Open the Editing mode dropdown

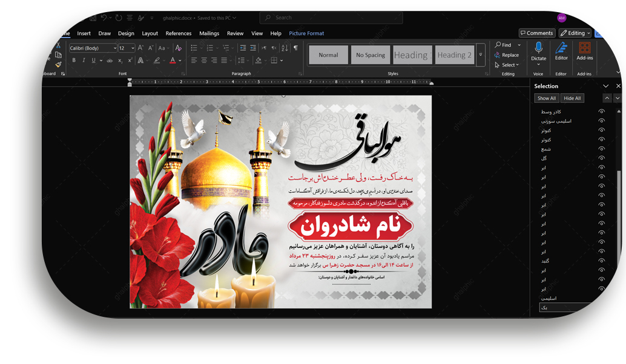[x=575, y=33]
